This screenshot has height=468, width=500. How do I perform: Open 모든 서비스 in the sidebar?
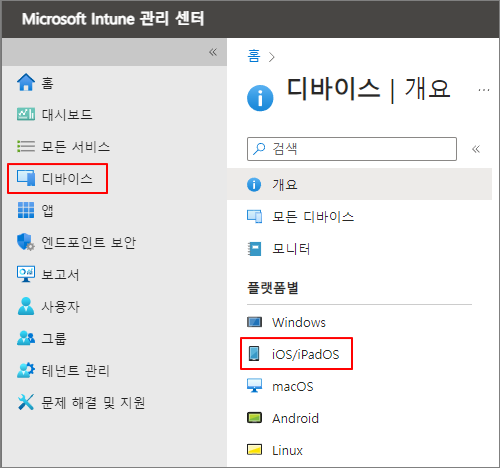[75, 147]
